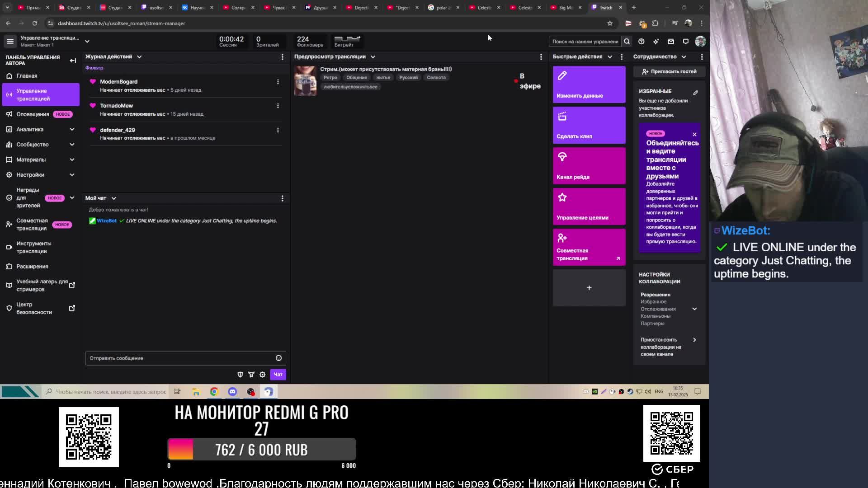868x488 pixels.
Task: Open chat settings gear icon
Action: click(x=262, y=375)
